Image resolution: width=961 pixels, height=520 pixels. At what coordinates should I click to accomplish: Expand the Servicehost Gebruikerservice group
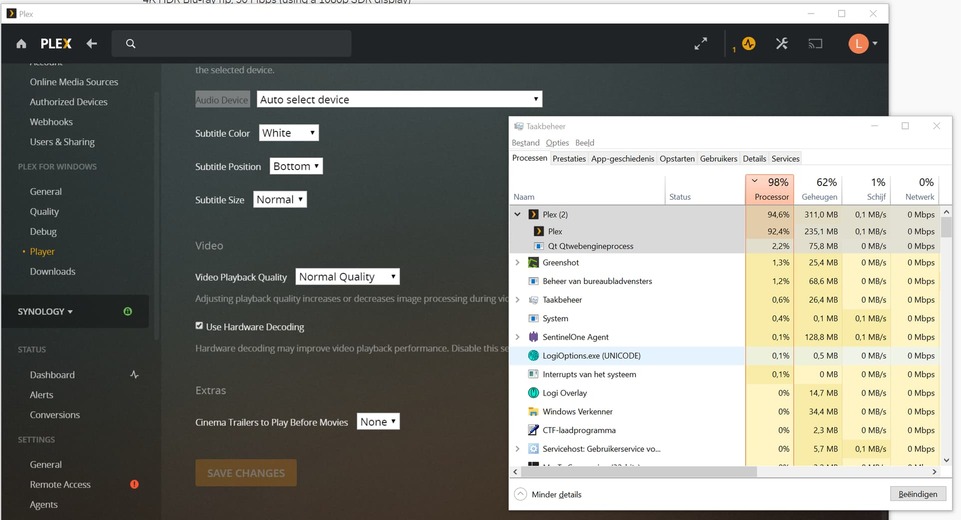517,449
